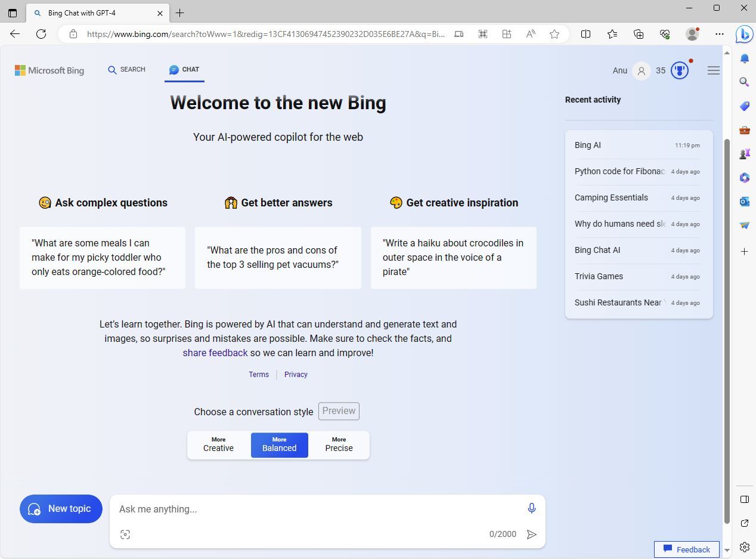Screen dimensions: 756x559
Task: Open the Terms link
Action: click(259, 375)
